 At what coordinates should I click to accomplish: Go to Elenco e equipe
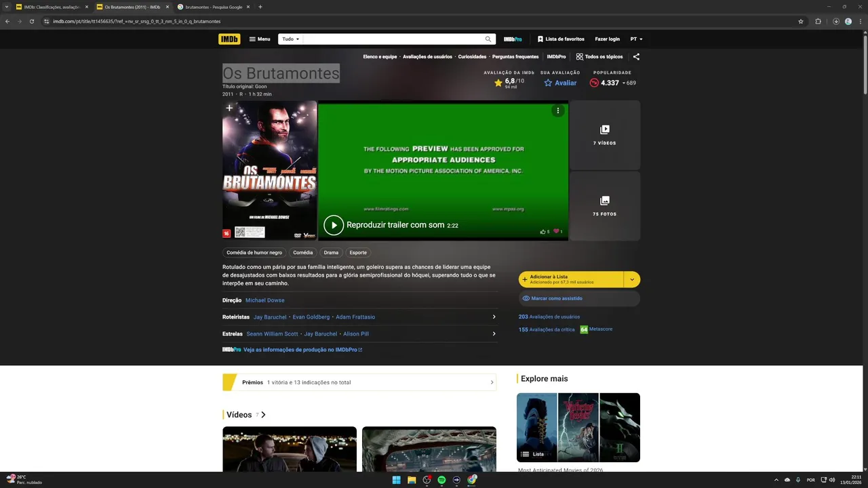pyautogui.click(x=380, y=57)
